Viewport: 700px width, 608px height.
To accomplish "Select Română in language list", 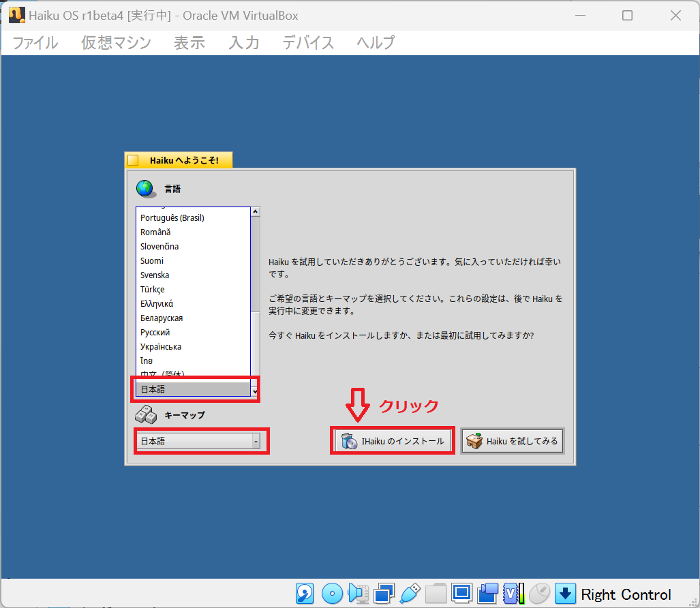I will coord(193,232).
